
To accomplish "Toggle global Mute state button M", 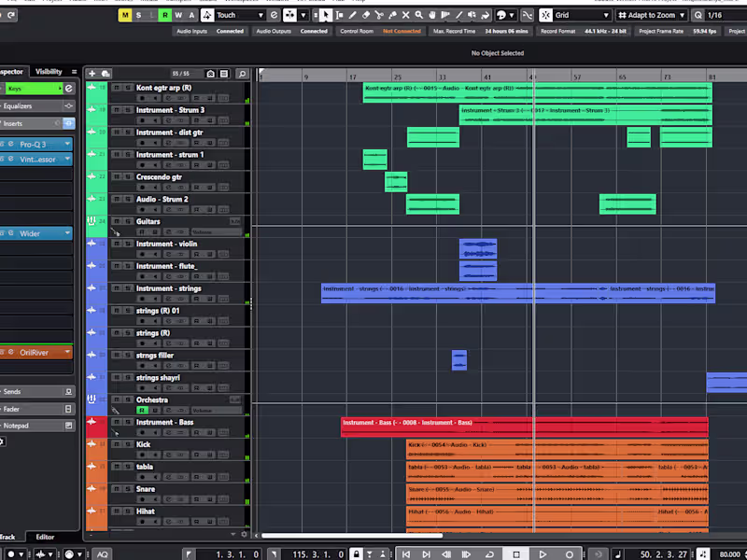I will point(125,15).
